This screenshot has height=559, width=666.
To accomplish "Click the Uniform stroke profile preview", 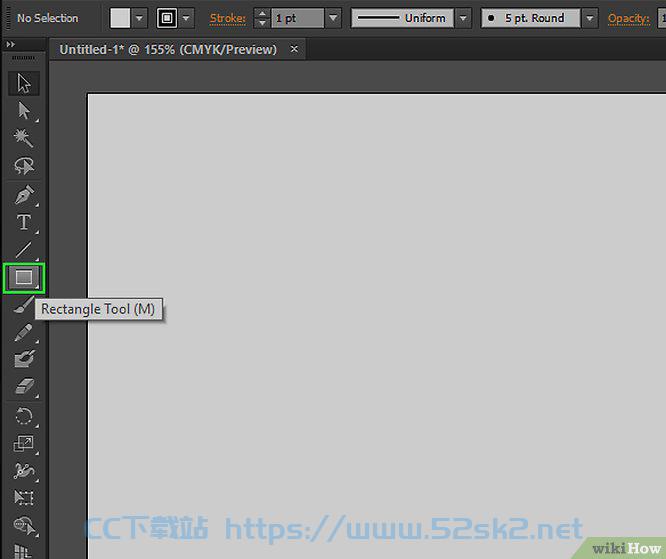I will 402,18.
